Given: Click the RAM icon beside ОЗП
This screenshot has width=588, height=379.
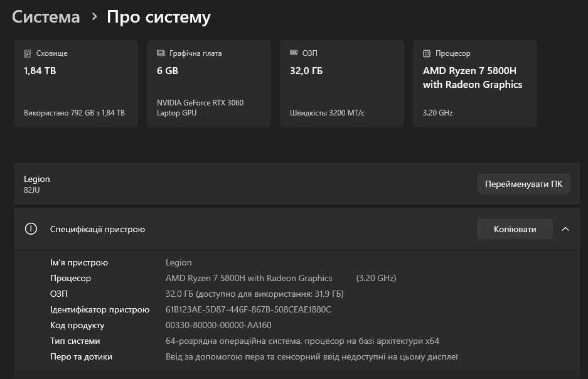Looking at the screenshot, I should 294,53.
